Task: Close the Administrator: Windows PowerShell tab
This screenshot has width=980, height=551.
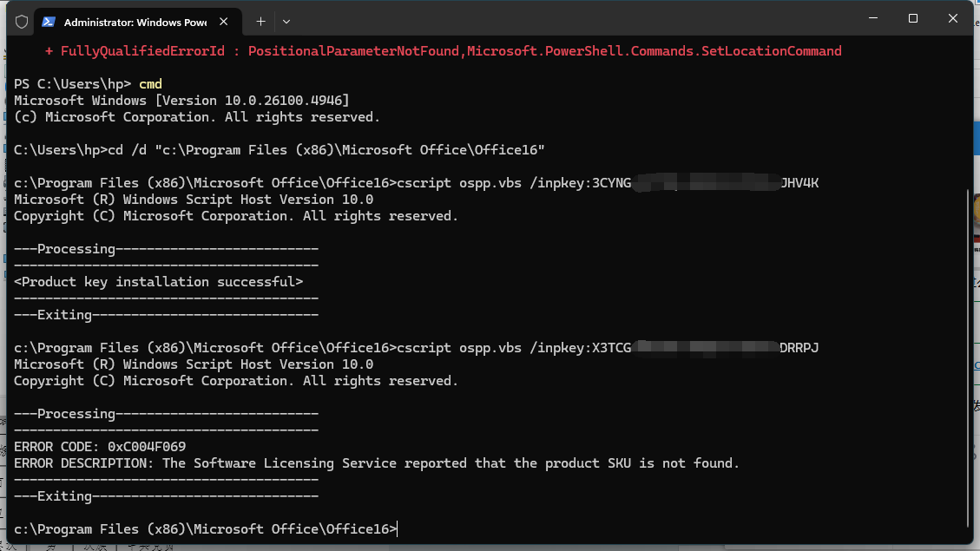Action: click(x=226, y=21)
